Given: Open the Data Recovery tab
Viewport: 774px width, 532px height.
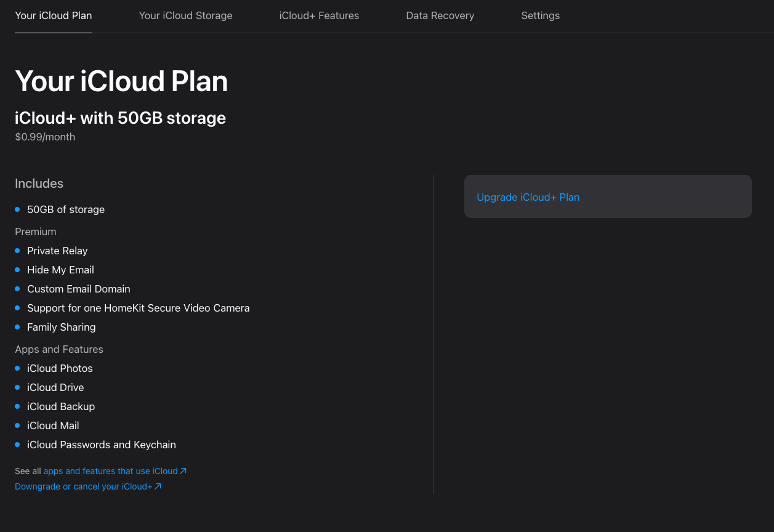Looking at the screenshot, I should pyautogui.click(x=440, y=15).
